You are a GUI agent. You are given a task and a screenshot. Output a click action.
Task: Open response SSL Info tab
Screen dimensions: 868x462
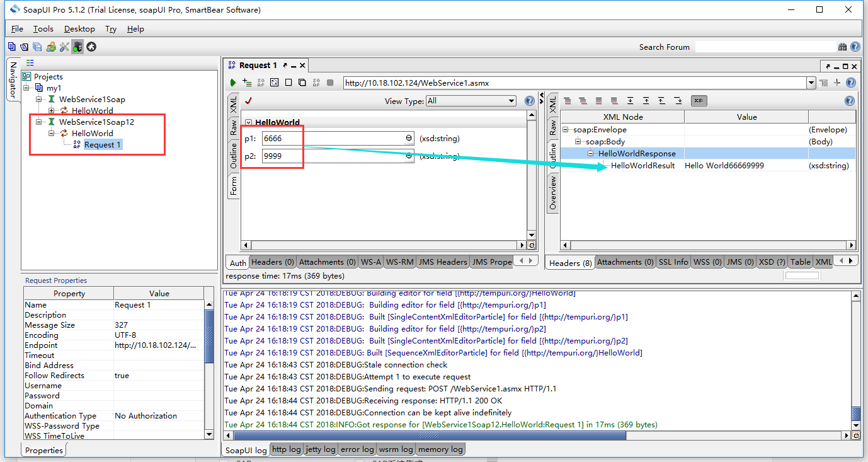[x=673, y=262]
